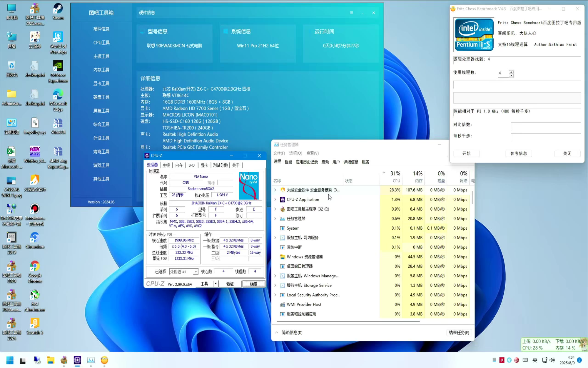This screenshot has width=588, height=368.
Task: Select CPU工具 in 图吧工具箱 sidebar
Action: (x=101, y=42)
